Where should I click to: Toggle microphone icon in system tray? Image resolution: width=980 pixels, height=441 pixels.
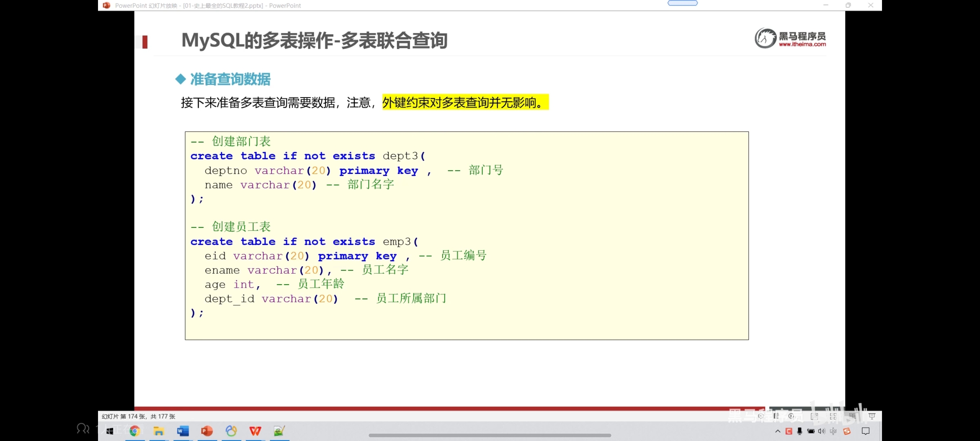point(799,431)
